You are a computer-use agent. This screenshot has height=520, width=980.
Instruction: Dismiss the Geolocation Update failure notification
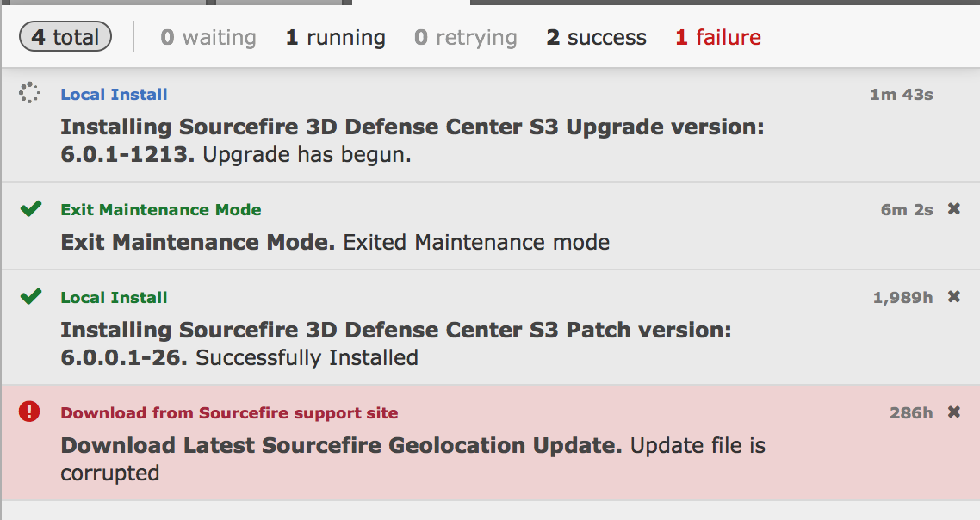point(953,412)
